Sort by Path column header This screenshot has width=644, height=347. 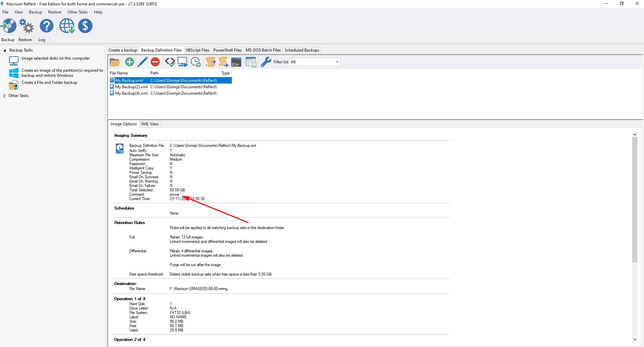[184, 73]
